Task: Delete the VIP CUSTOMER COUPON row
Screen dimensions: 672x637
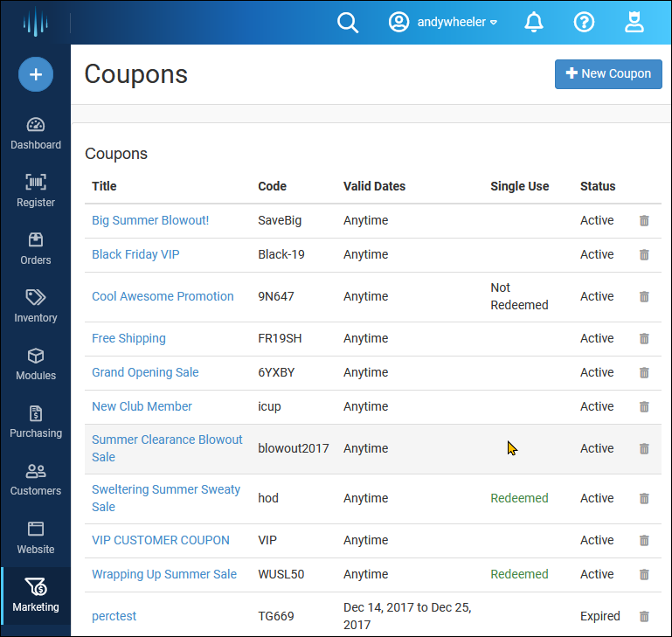Action: 644,541
